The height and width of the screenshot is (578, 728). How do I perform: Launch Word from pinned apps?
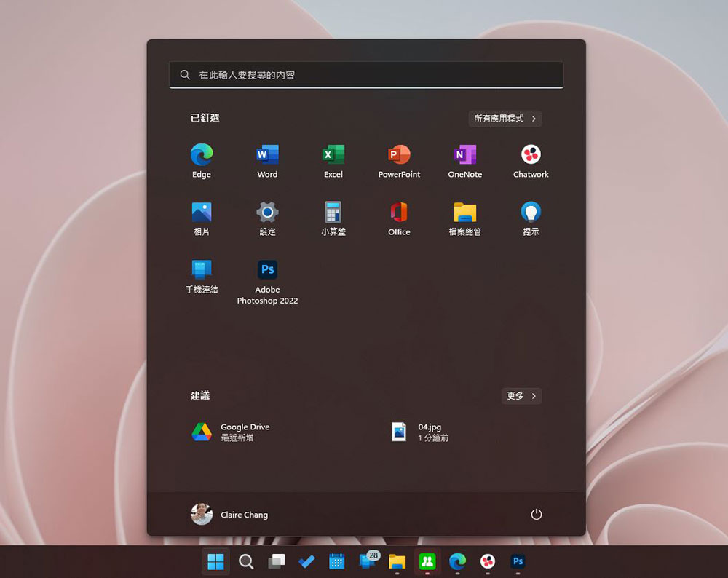pos(267,161)
